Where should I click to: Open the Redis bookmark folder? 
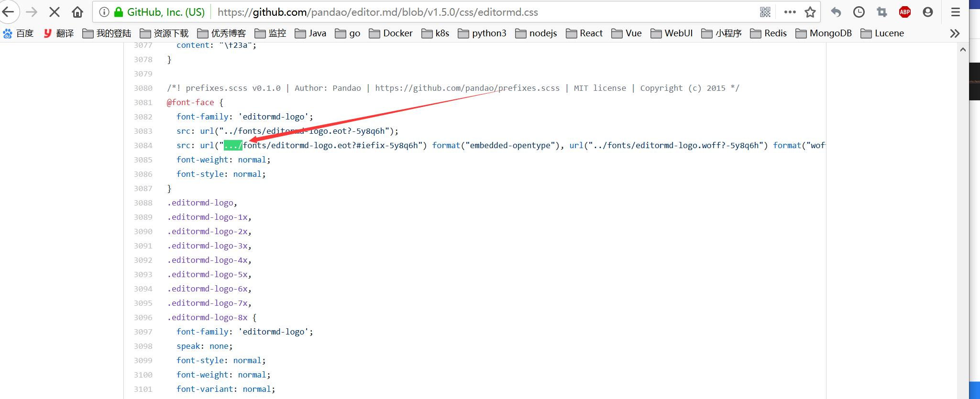(x=769, y=33)
